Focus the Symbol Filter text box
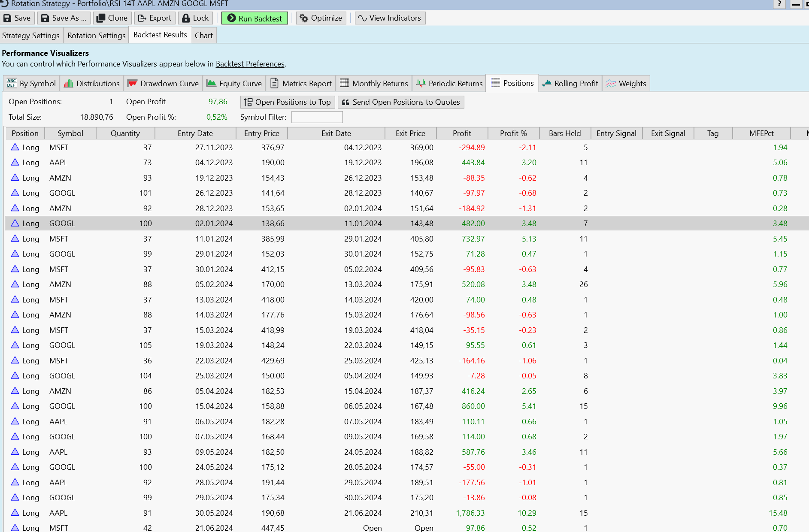This screenshot has height=532, width=809. [317, 117]
